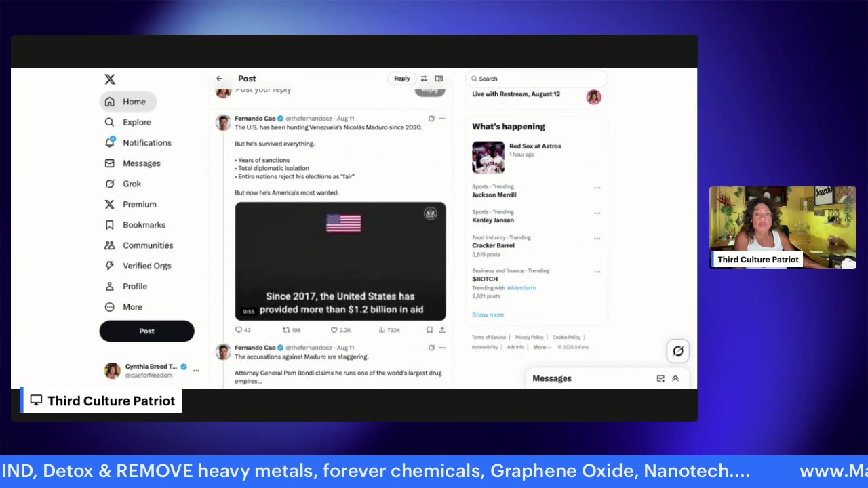Open $BOTCH trending topic
The height and width of the screenshot is (488, 868).
pyautogui.click(x=485, y=279)
